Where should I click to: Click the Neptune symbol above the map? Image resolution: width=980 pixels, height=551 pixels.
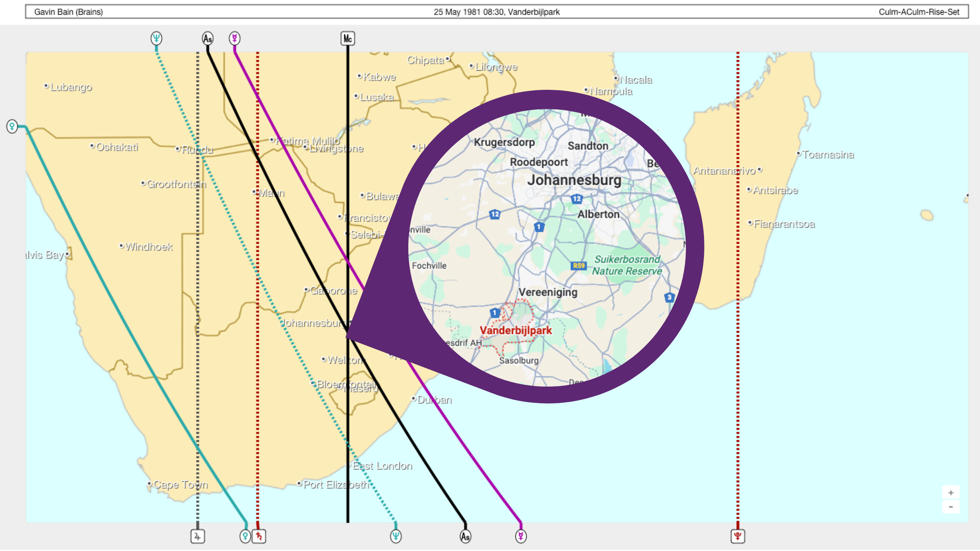(156, 38)
